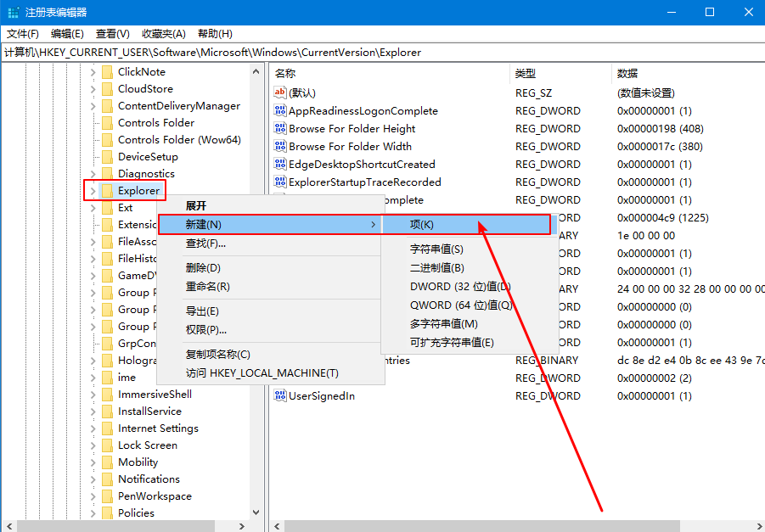
Task: Click the registry editor app icon in title bar
Action: click(14, 13)
